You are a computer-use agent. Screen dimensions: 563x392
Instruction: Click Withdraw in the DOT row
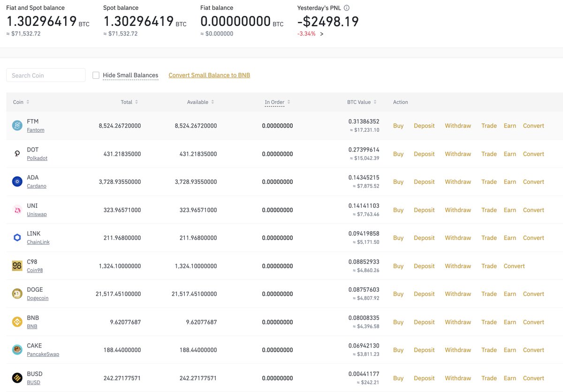[458, 154]
